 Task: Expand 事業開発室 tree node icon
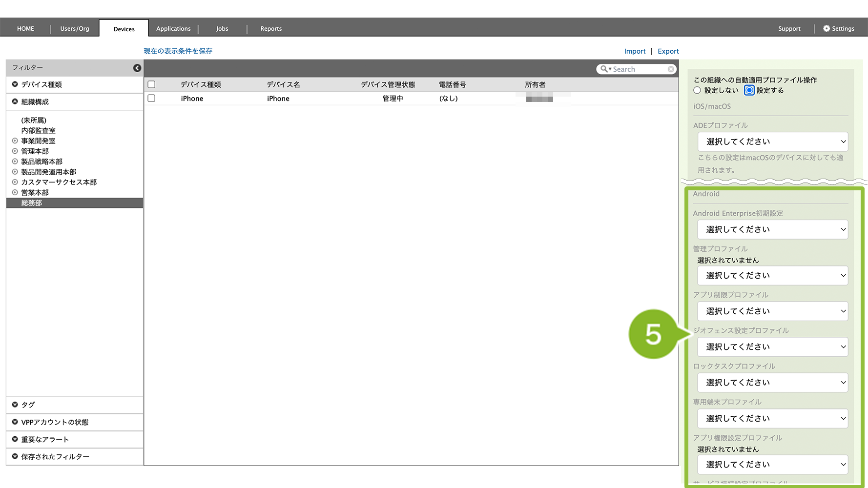tap(15, 141)
